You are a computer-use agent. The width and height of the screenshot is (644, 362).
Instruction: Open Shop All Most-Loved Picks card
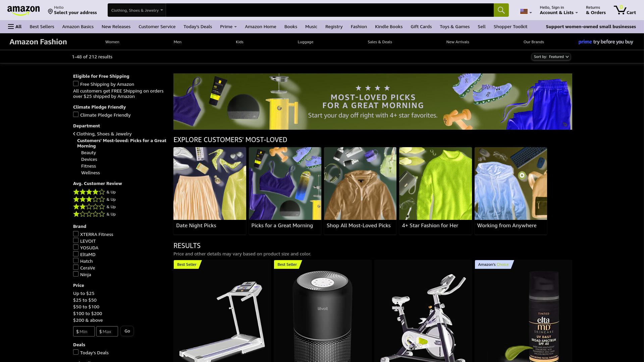click(360, 191)
